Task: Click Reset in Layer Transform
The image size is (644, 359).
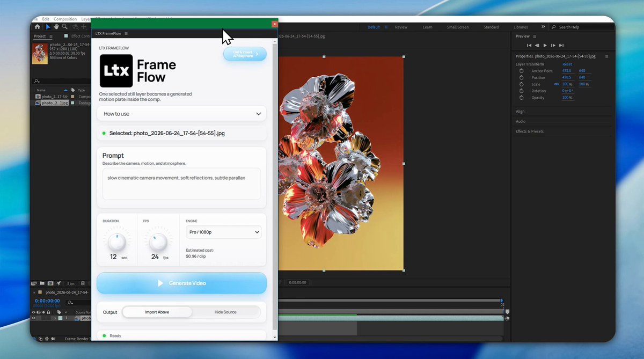Action: [567, 64]
